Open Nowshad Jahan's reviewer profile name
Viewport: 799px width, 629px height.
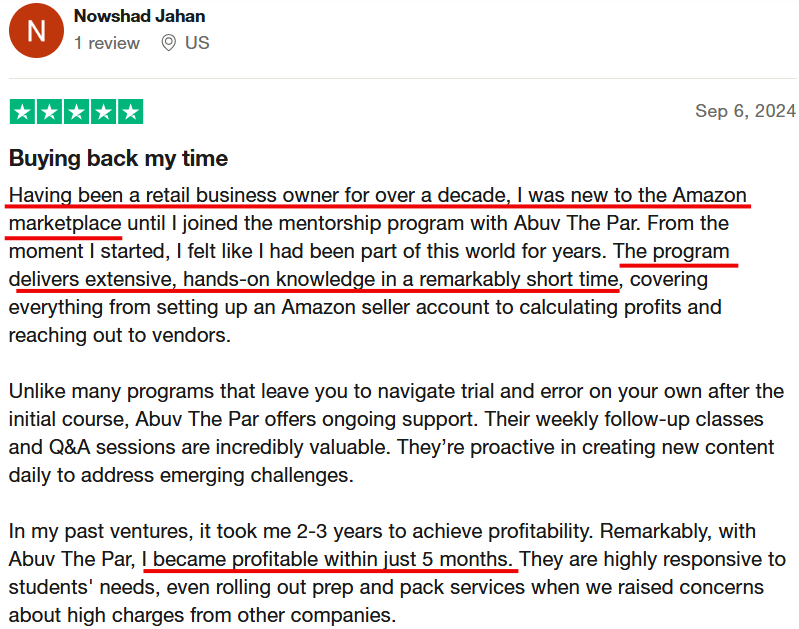point(140,16)
